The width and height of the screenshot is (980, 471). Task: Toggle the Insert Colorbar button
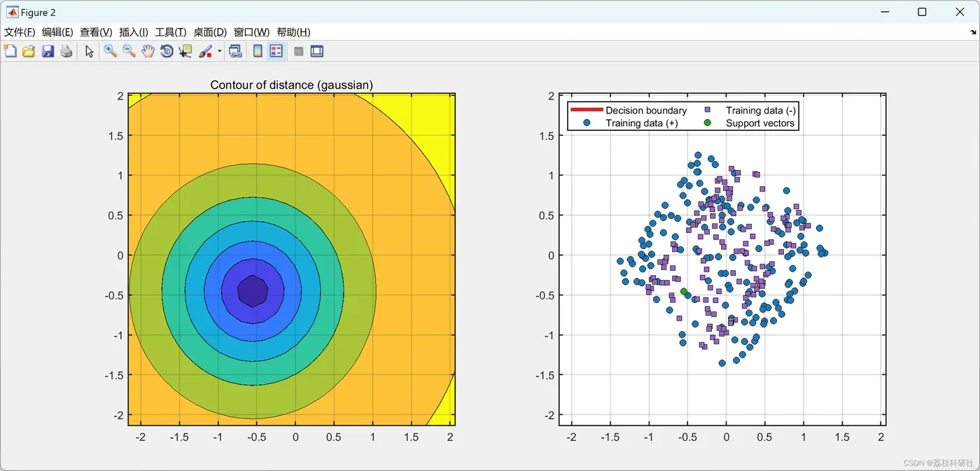[258, 51]
